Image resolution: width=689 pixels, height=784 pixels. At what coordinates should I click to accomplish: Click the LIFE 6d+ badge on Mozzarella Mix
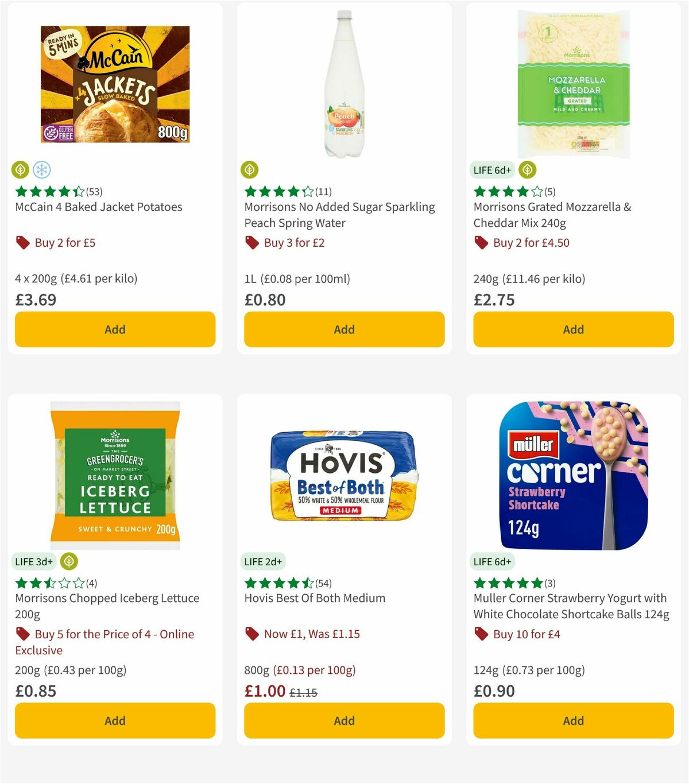pyautogui.click(x=491, y=169)
